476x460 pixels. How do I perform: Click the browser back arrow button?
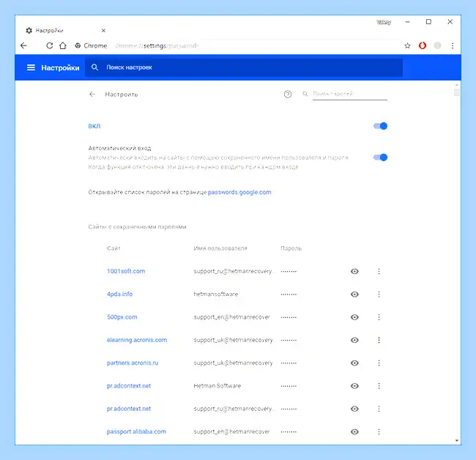[23, 45]
